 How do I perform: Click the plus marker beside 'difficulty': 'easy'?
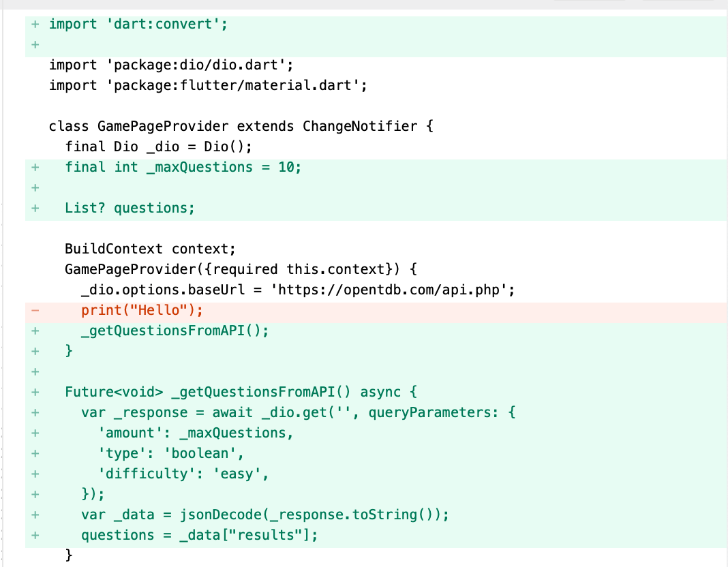[35, 474]
